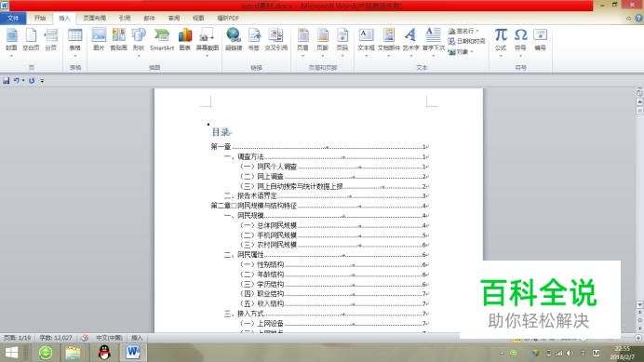Screen dimensions: 644x362
Task: Insert a number (编号)
Action: click(x=540, y=40)
